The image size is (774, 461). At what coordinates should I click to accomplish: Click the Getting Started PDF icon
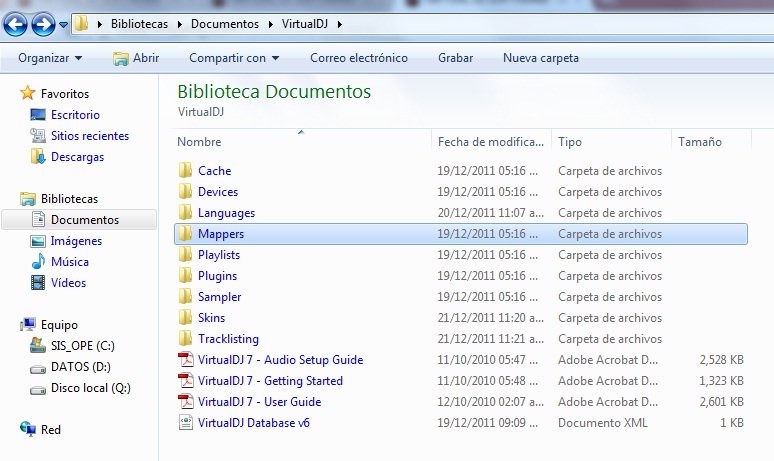[x=186, y=381]
